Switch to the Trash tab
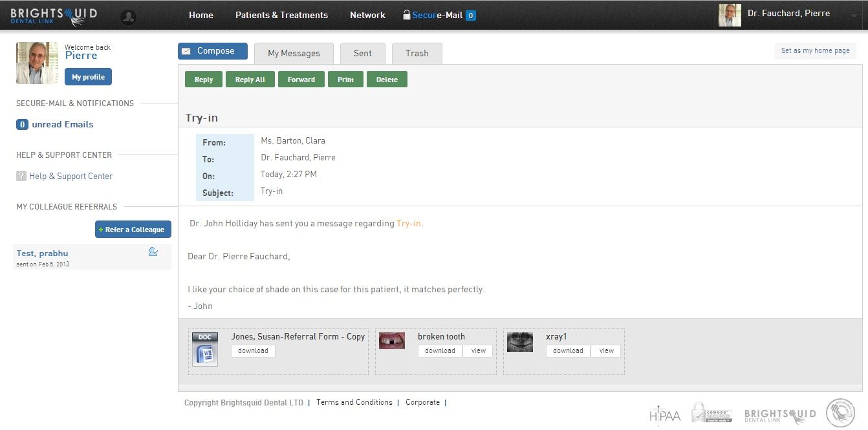868x430 pixels. tap(417, 54)
